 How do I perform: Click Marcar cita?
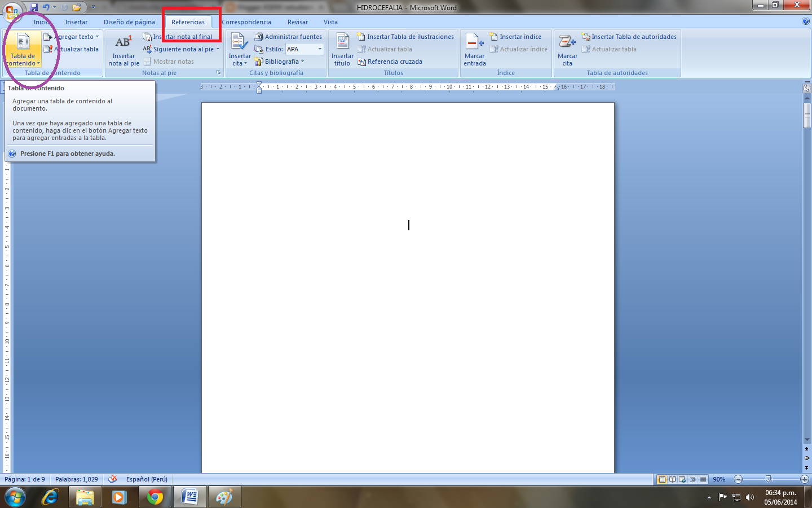(x=567, y=50)
